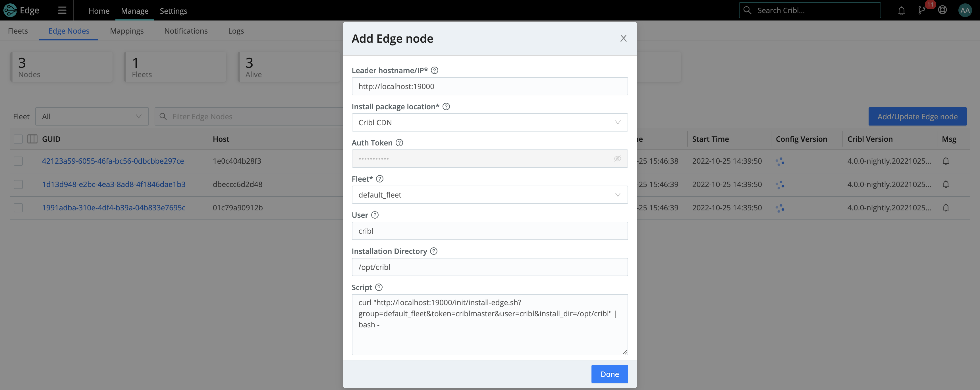Click the AA user avatar
The width and height of the screenshot is (980, 390).
(965, 10)
